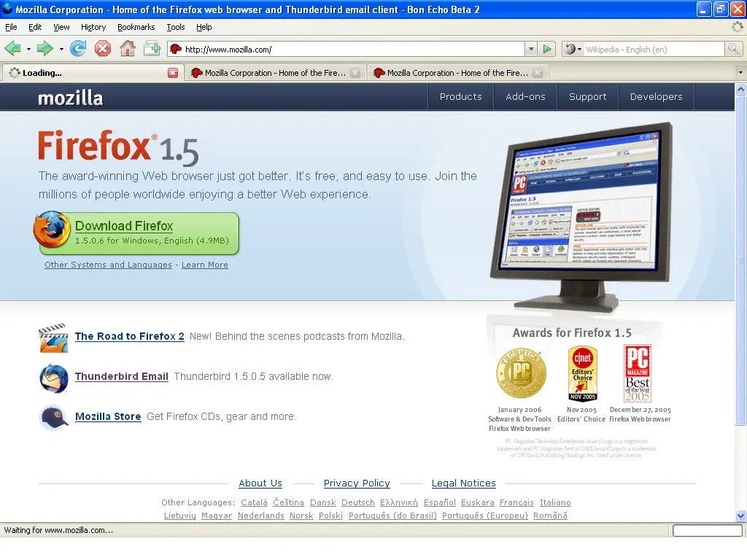747x560 pixels.
Task: Switch to second Mozilla Corporation tab
Action: click(x=275, y=73)
